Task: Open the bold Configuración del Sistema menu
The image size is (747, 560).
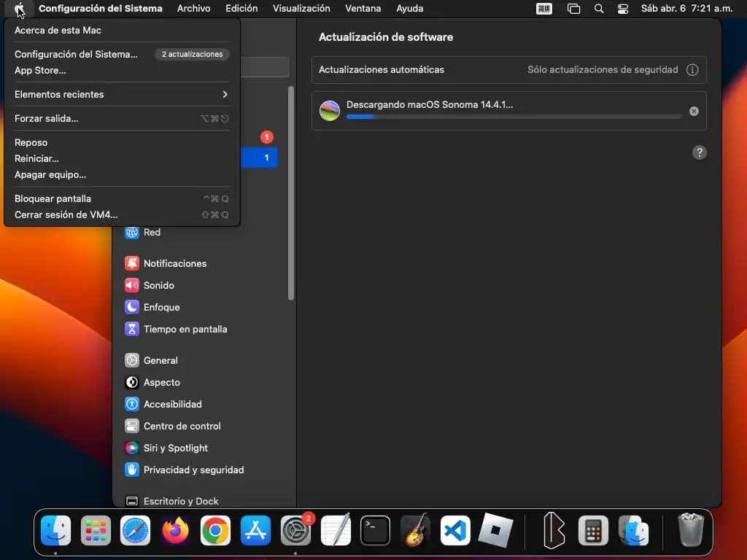Action: coord(101,9)
